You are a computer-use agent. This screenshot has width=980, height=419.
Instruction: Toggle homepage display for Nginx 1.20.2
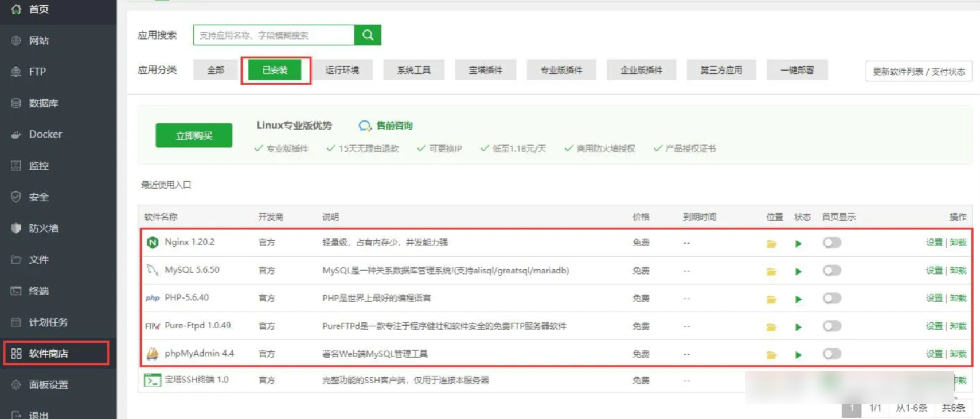[832, 242]
